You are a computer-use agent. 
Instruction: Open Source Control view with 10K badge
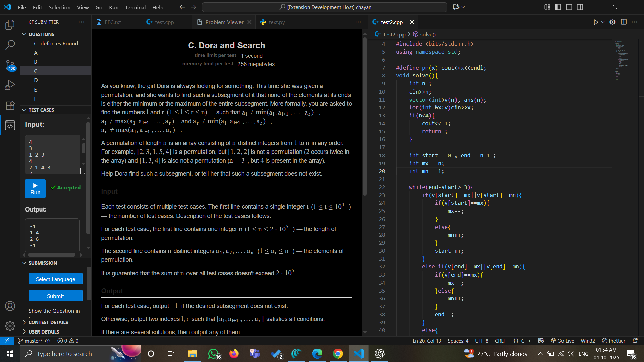click(x=10, y=65)
